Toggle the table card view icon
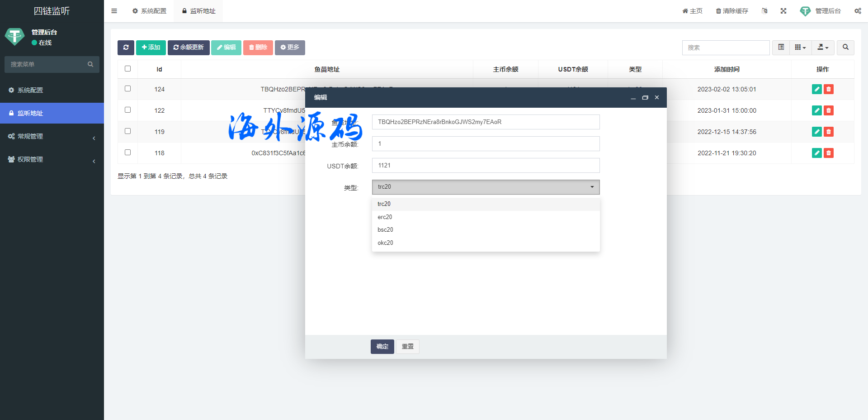 [x=781, y=48]
